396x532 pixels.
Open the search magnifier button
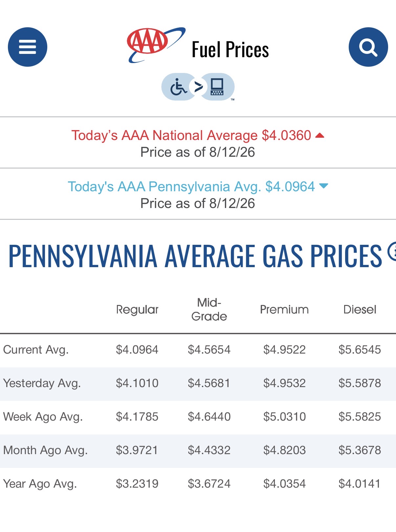coord(368,47)
